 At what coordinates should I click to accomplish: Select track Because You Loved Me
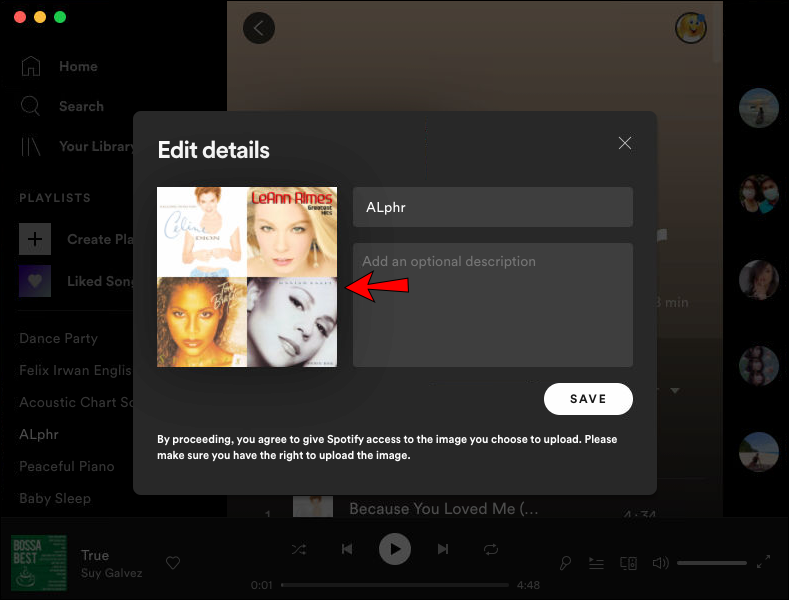pos(443,508)
